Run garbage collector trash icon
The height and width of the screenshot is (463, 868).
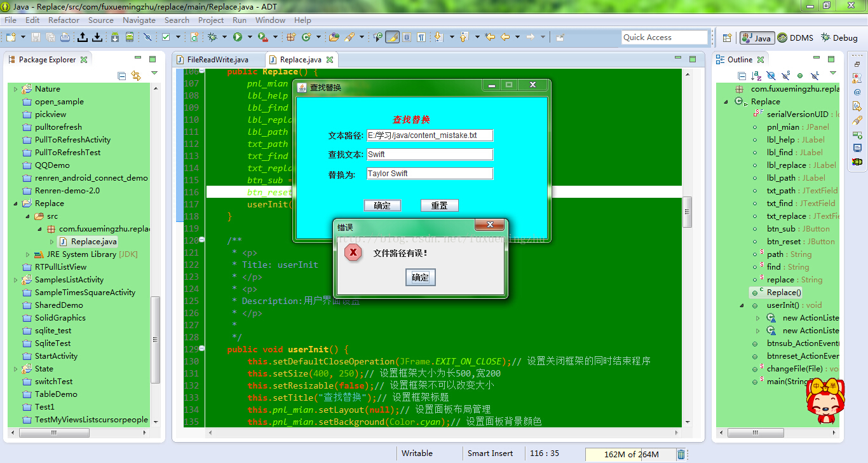[x=681, y=454]
